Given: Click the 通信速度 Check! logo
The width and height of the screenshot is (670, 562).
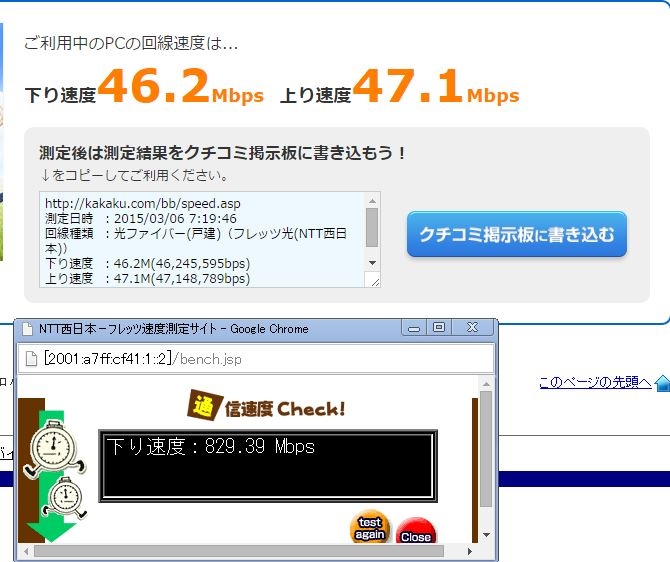Looking at the screenshot, I should coord(266,406).
